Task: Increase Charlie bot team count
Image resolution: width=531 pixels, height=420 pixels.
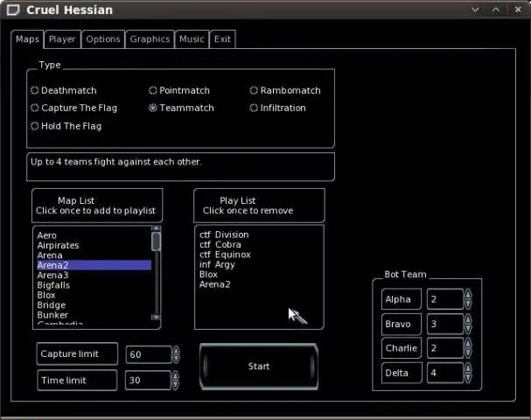Action: (468, 344)
